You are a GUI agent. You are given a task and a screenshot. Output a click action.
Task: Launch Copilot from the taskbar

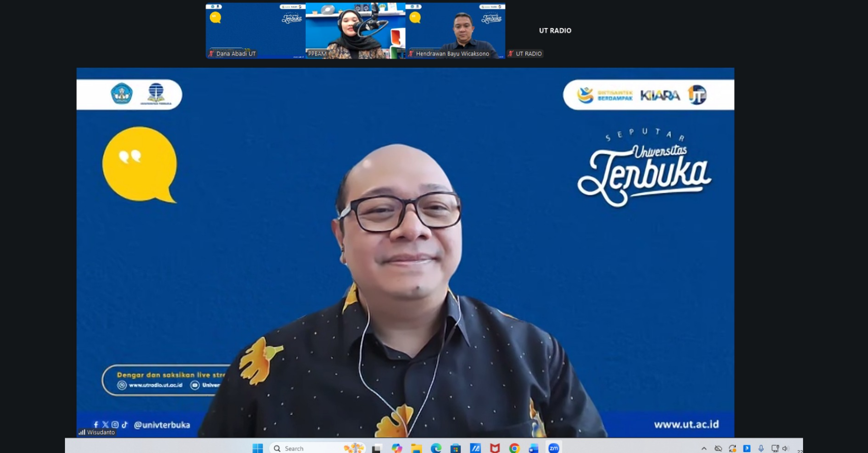pos(397,448)
